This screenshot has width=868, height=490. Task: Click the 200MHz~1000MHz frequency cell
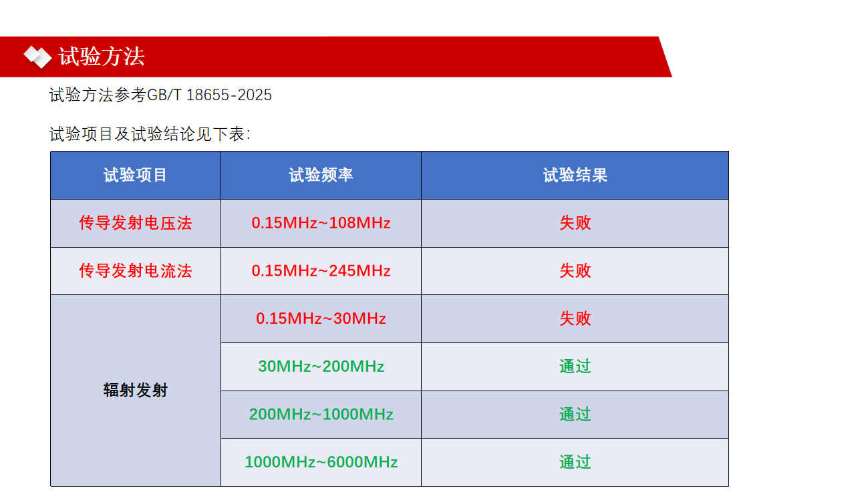[321, 415]
